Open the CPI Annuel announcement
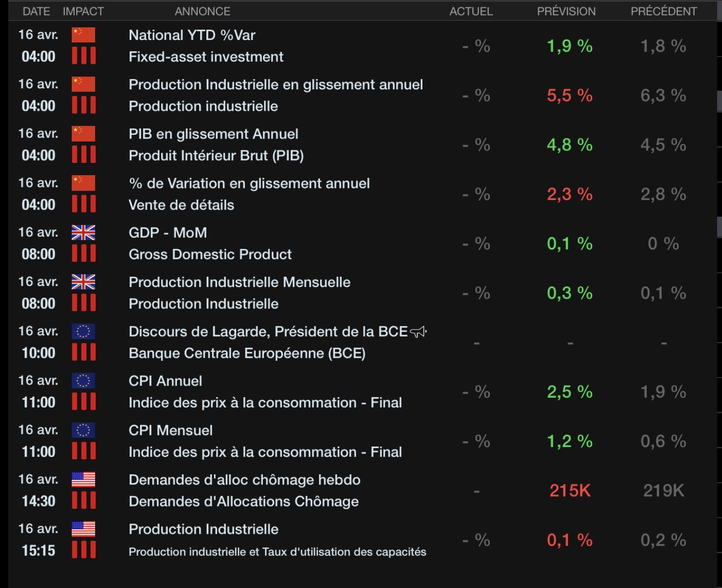 pyautogui.click(x=165, y=381)
